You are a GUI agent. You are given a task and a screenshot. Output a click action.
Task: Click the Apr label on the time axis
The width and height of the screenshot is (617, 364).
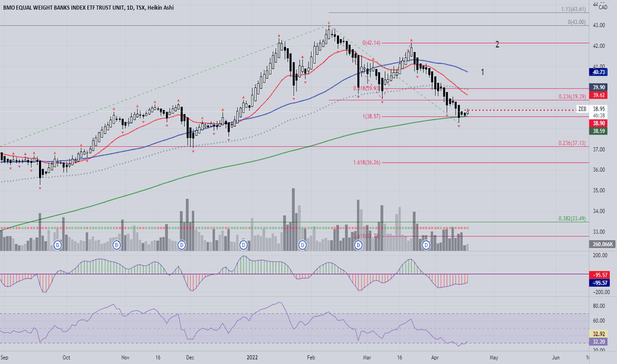pos(435,357)
